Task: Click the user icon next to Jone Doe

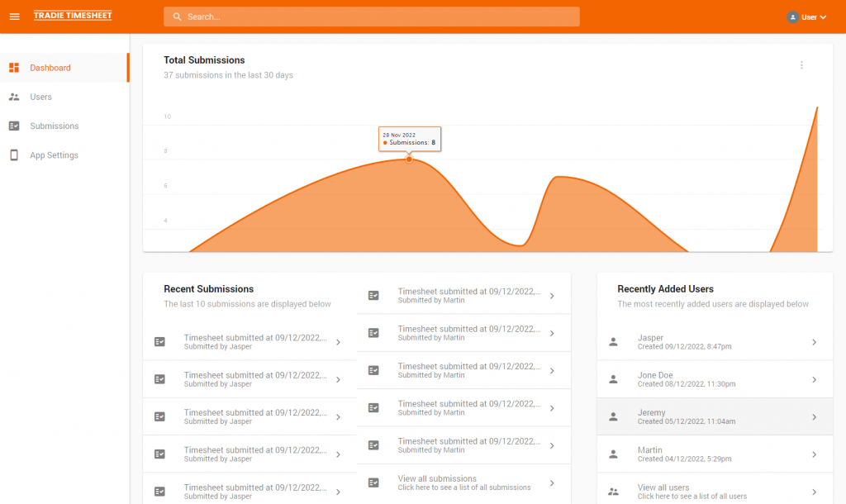Action: coord(613,378)
